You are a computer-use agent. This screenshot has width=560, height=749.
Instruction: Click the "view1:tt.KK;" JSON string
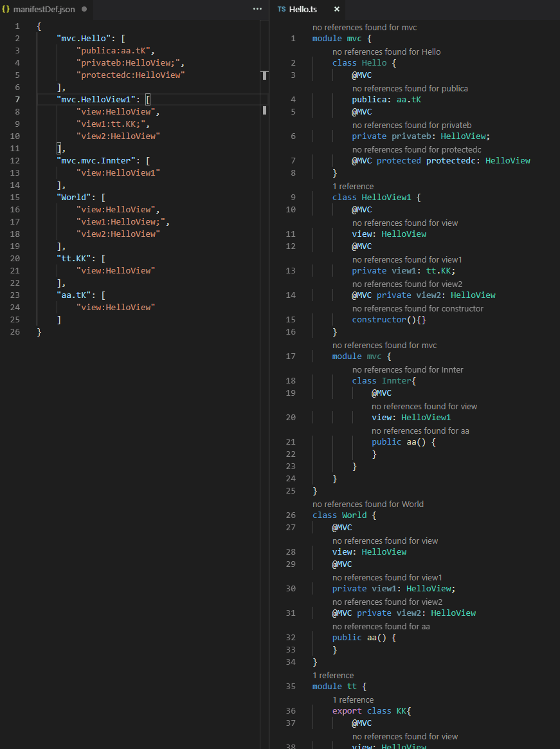[x=111, y=124]
